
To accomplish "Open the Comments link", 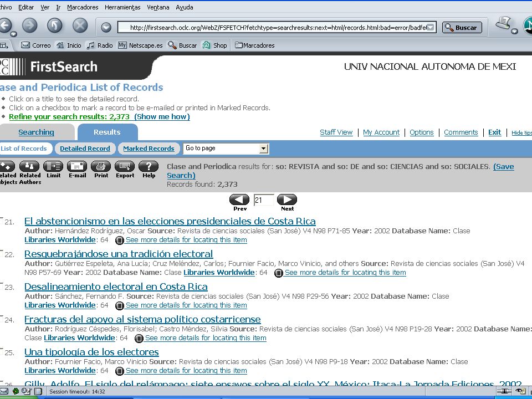I will (x=461, y=132).
